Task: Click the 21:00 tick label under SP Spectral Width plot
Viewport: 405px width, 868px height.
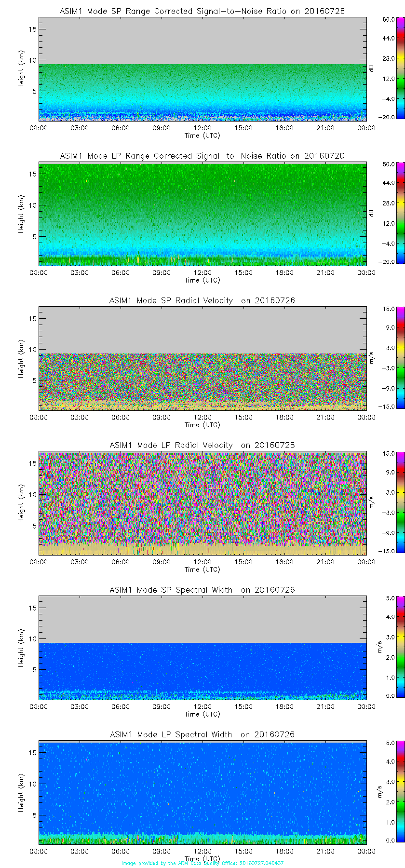Action: (x=325, y=706)
